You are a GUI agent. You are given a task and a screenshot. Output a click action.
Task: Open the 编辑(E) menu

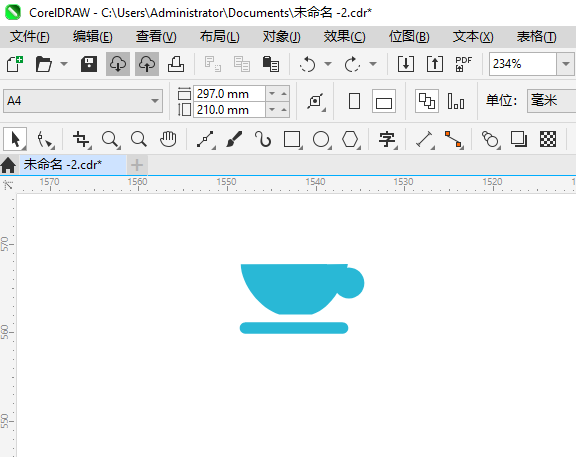click(x=93, y=37)
